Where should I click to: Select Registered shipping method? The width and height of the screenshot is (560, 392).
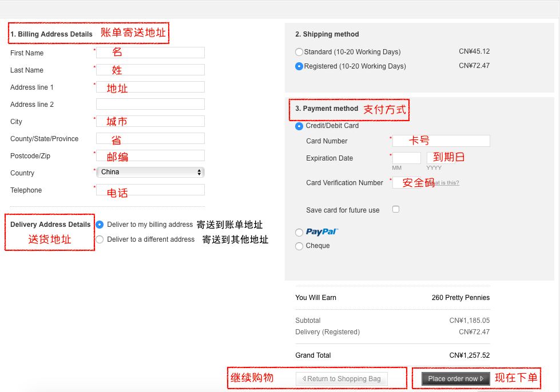click(299, 66)
